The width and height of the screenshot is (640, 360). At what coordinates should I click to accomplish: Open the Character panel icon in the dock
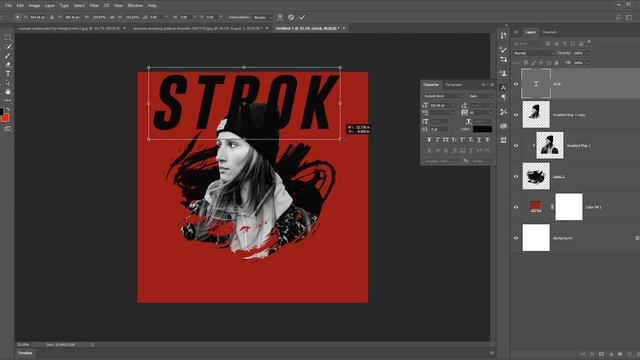pos(503,87)
